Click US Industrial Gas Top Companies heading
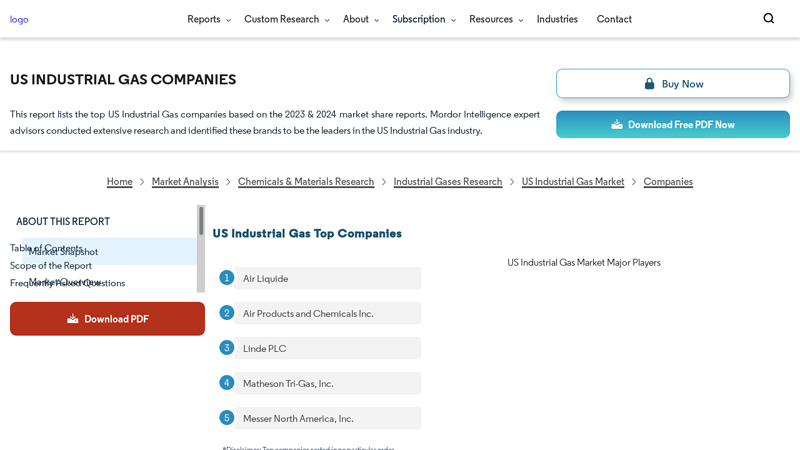 (x=307, y=233)
